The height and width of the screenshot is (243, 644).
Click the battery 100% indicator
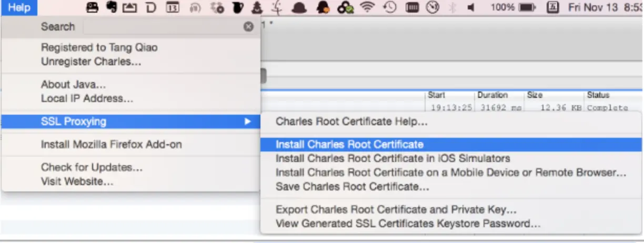[x=513, y=7]
